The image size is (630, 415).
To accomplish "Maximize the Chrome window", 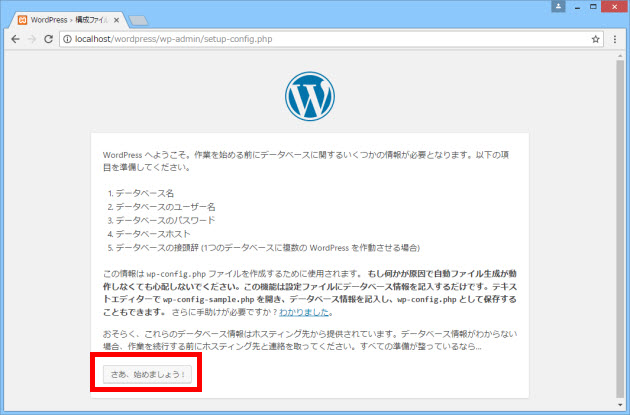I will click(593, 7).
